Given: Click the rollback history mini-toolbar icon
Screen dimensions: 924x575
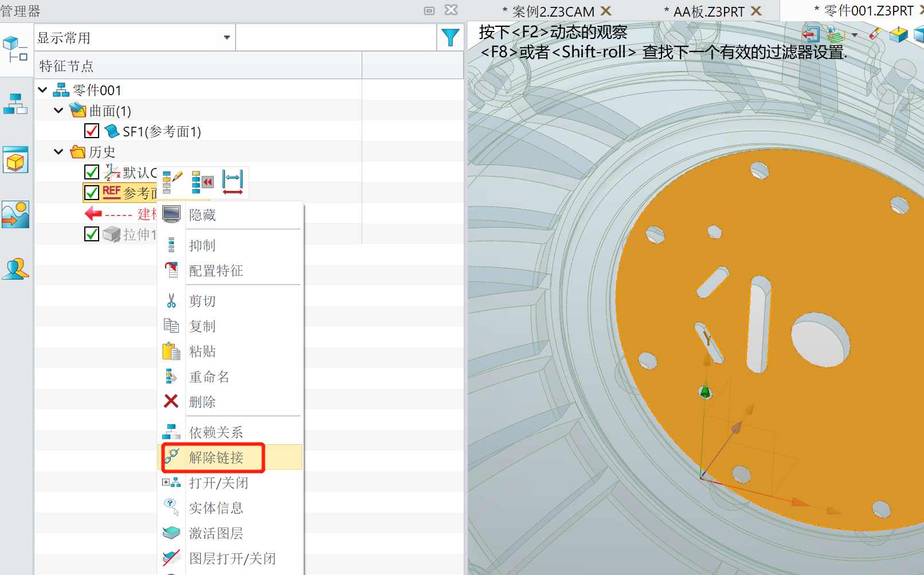Looking at the screenshot, I should pos(202,182).
